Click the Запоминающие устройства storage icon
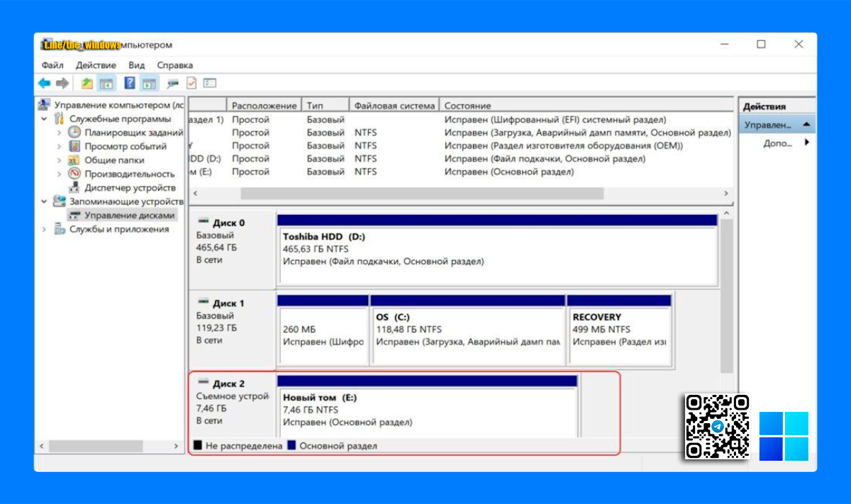This screenshot has width=851, height=504. (x=60, y=201)
